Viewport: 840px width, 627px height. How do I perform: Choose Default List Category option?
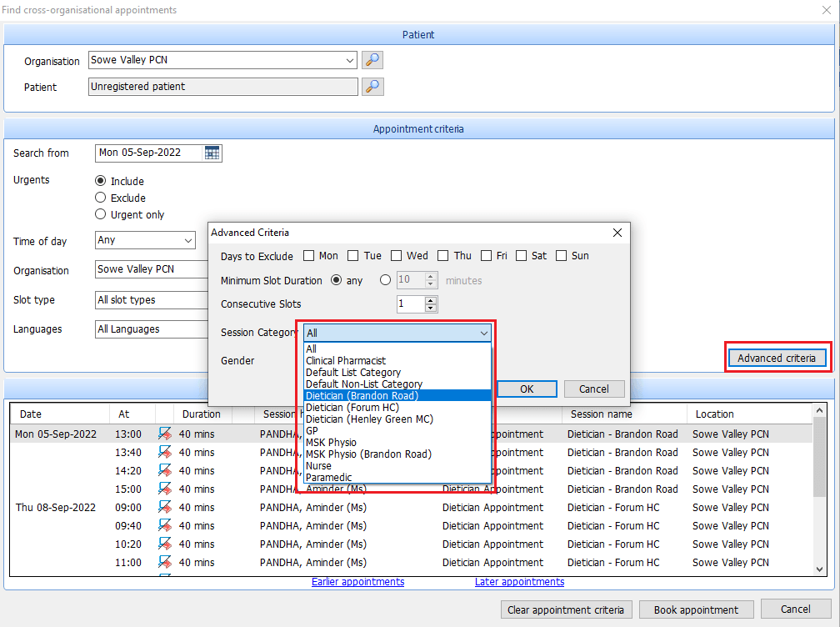click(397, 373)
